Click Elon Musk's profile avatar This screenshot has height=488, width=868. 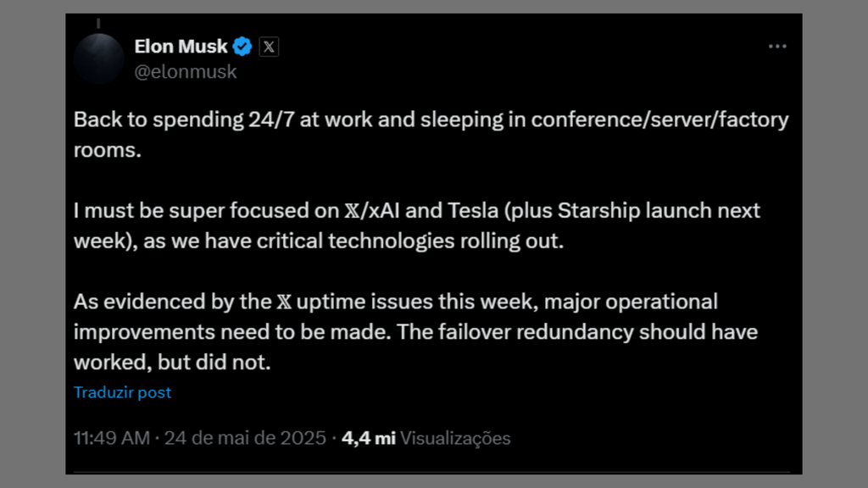click(x=99, y=58)
